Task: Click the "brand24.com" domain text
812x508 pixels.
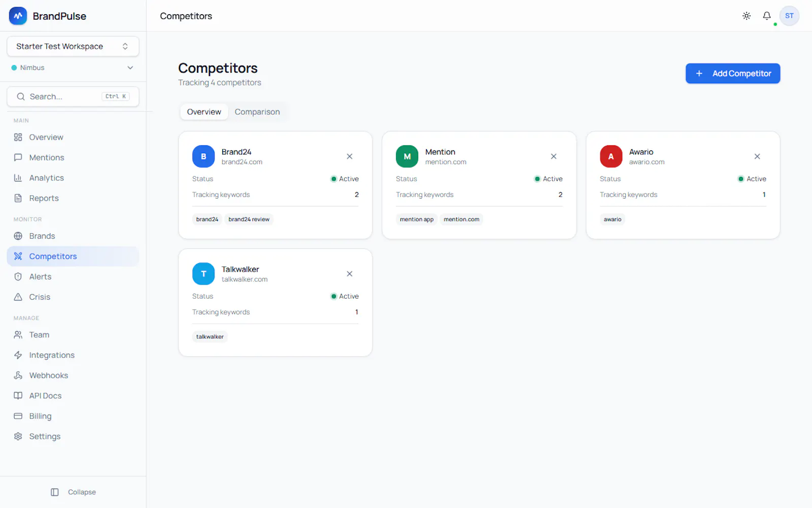Action: 242,162
